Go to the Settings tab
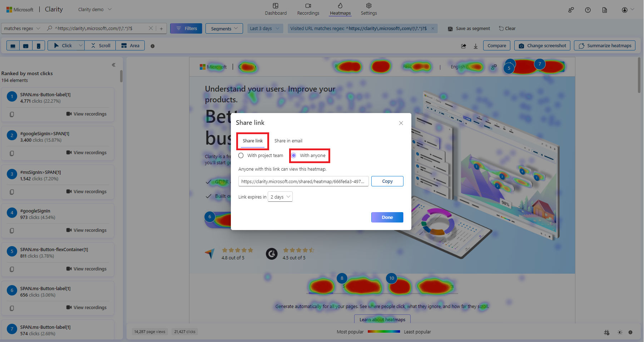This screenshot has width=644, height=342. pos(369,9)
